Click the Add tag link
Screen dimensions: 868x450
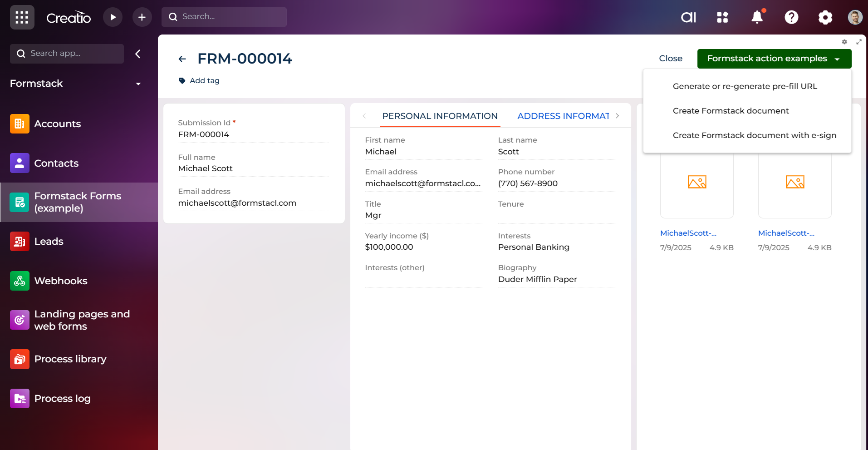tap(205, 81)
